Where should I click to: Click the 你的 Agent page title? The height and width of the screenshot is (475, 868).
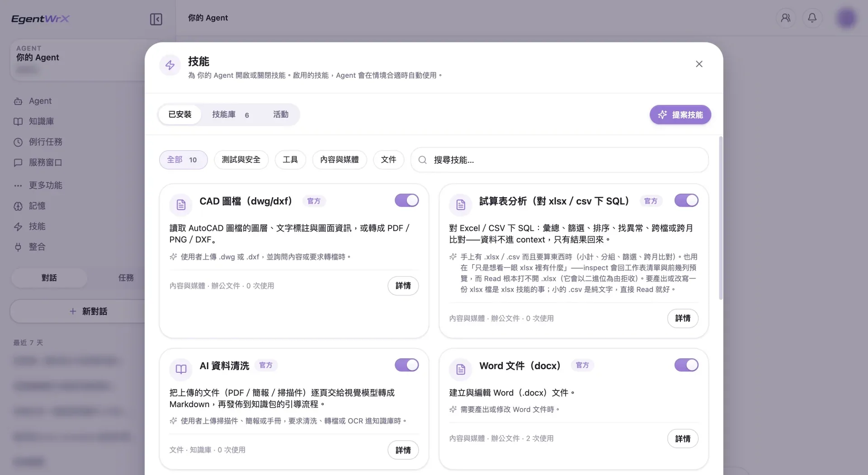208,18
